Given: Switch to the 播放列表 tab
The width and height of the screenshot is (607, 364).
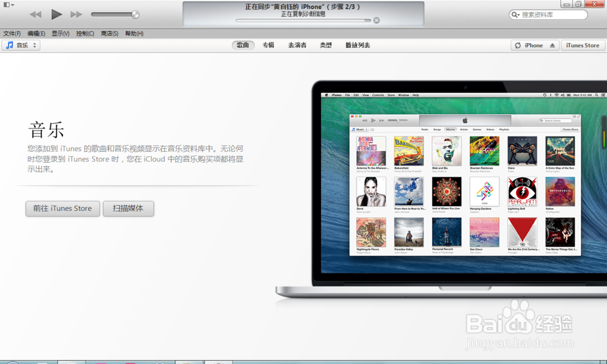Looking at the screenshot, I should [358, 45].
